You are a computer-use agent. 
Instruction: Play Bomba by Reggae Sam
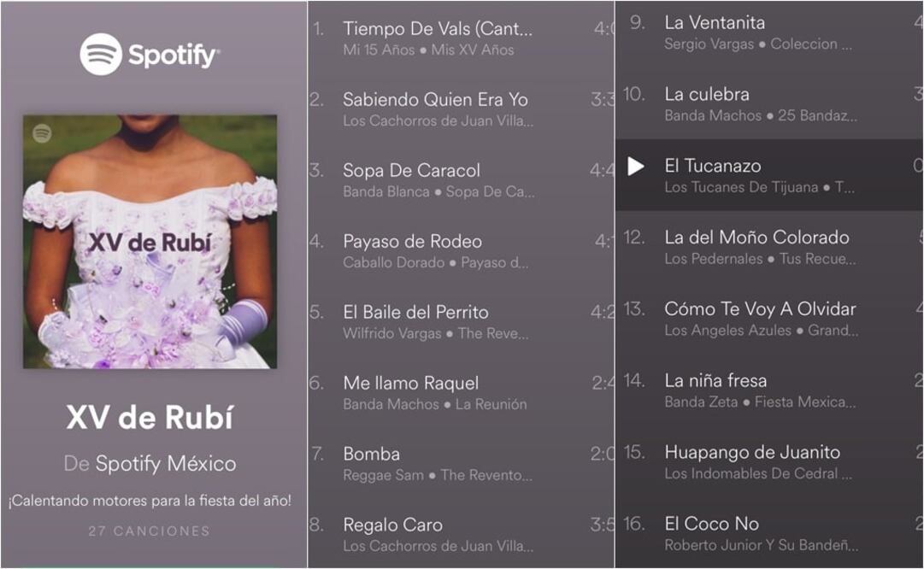coord(461,464)
